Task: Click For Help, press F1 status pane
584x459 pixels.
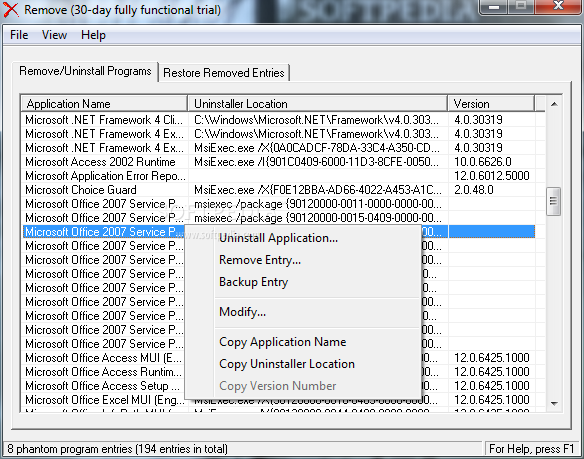Action: 532,449
